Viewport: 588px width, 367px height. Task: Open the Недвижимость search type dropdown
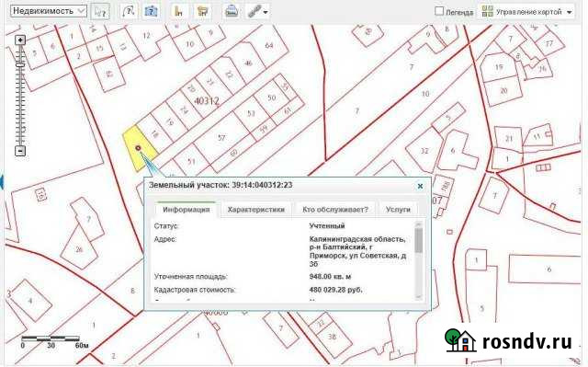point(49,11)
